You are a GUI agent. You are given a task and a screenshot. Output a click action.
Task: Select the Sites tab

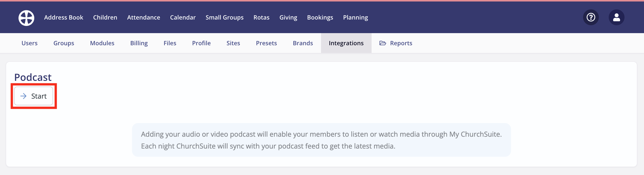233,43
